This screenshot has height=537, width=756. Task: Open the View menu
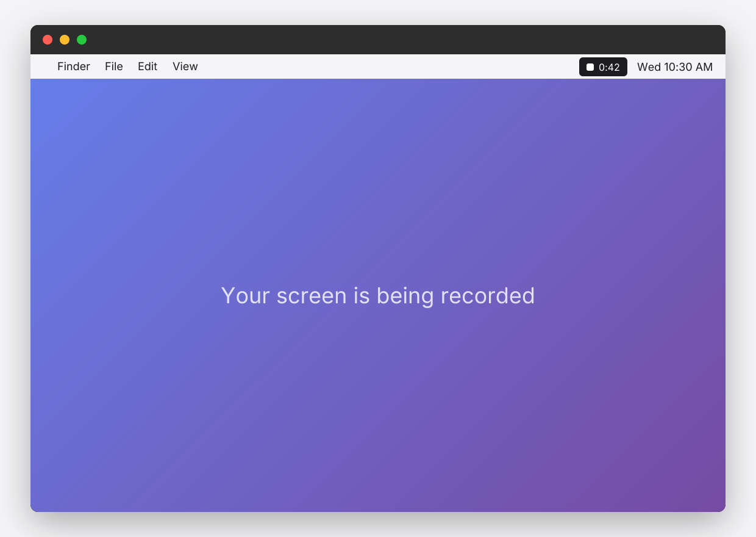coord(185,67)
